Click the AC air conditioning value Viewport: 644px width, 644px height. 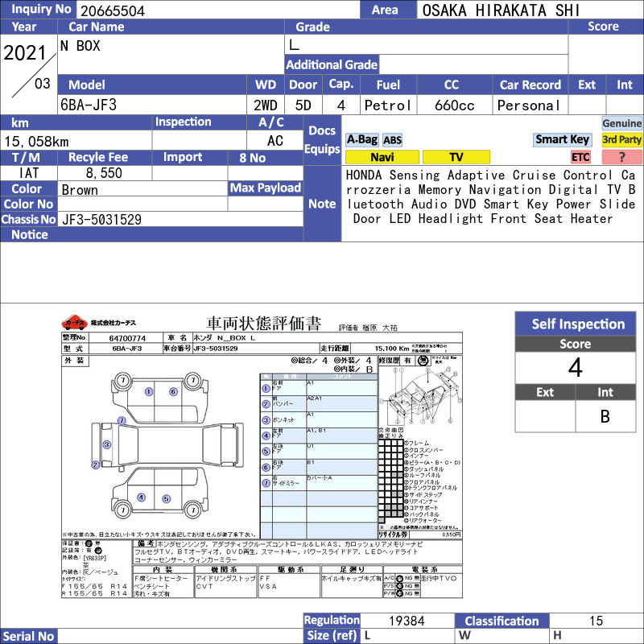pyautogui.click(x=275, y=141)
